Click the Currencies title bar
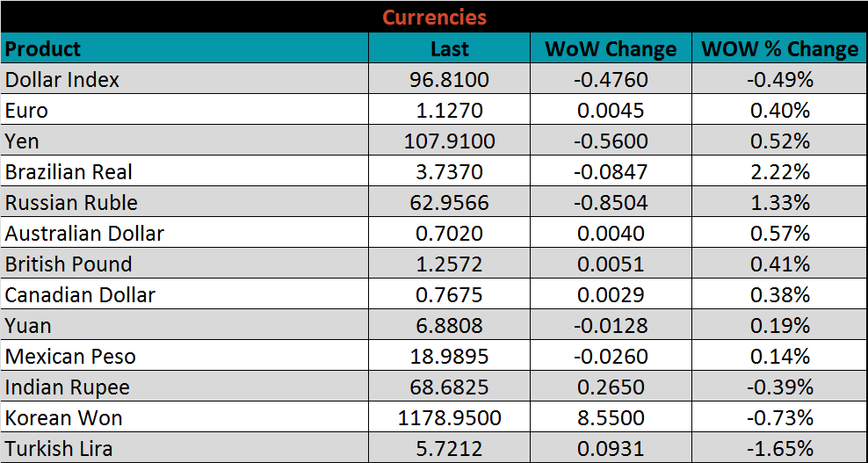 pos(434,17)
